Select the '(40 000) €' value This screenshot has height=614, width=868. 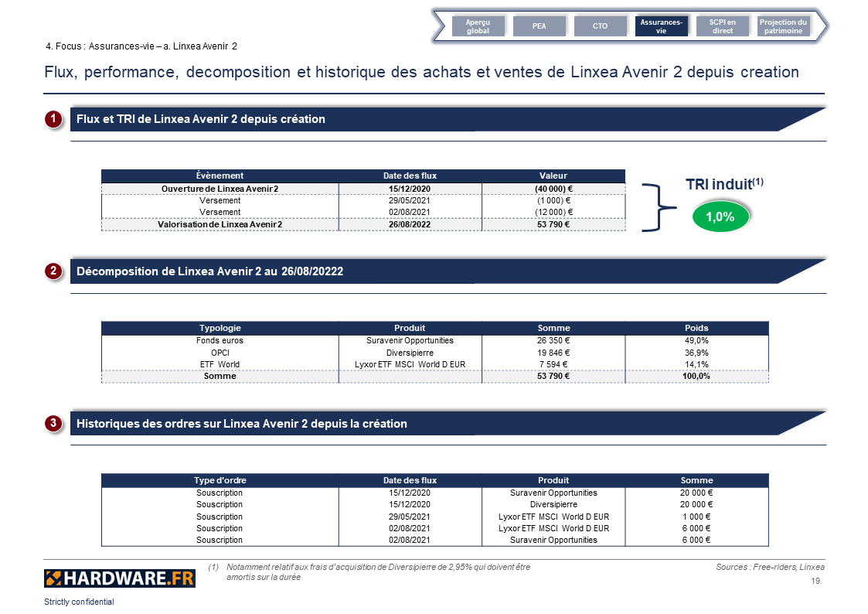pyautogui.click(x=553, y=189)
